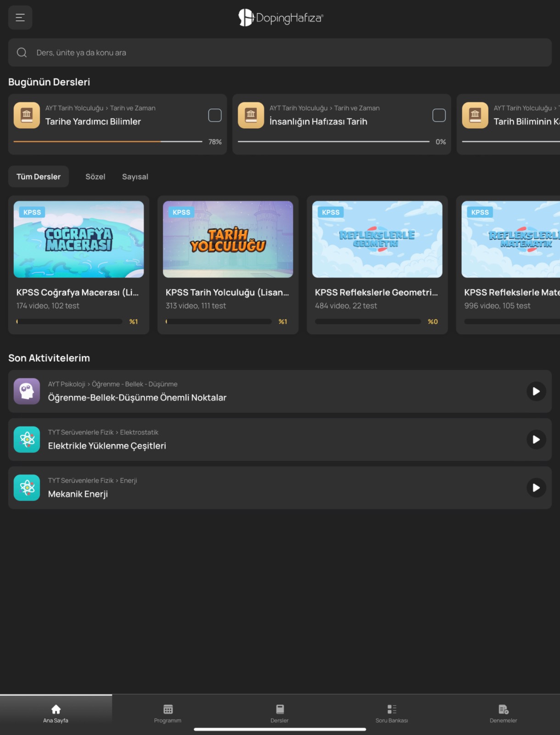Click the Bugünün Dersleri heading

pyautogui.click(x=49, y=82)
